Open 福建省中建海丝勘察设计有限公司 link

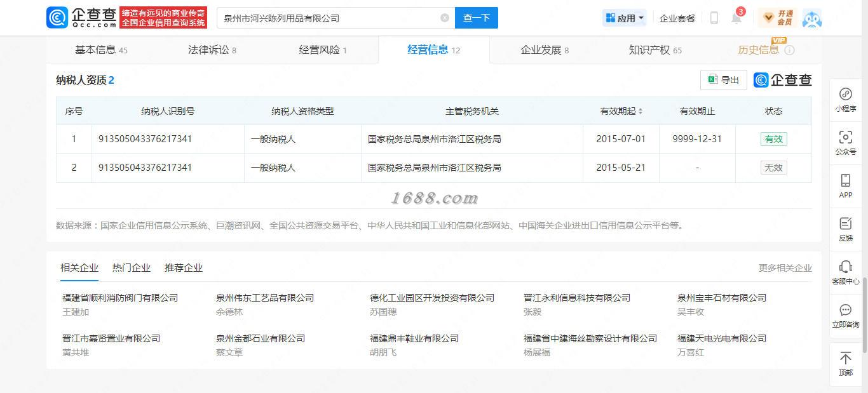click(x=590, y=338)
